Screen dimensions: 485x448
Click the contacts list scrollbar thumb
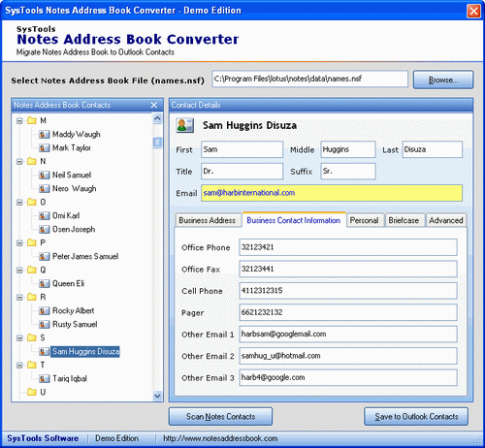pyautogui.click(x=157, y=142)
